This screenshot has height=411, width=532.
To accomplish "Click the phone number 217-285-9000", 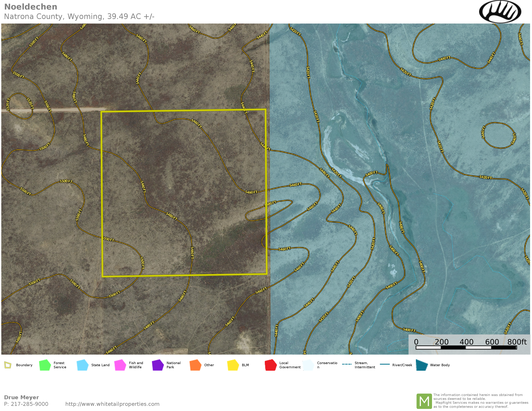I will (x=30, y=404).
